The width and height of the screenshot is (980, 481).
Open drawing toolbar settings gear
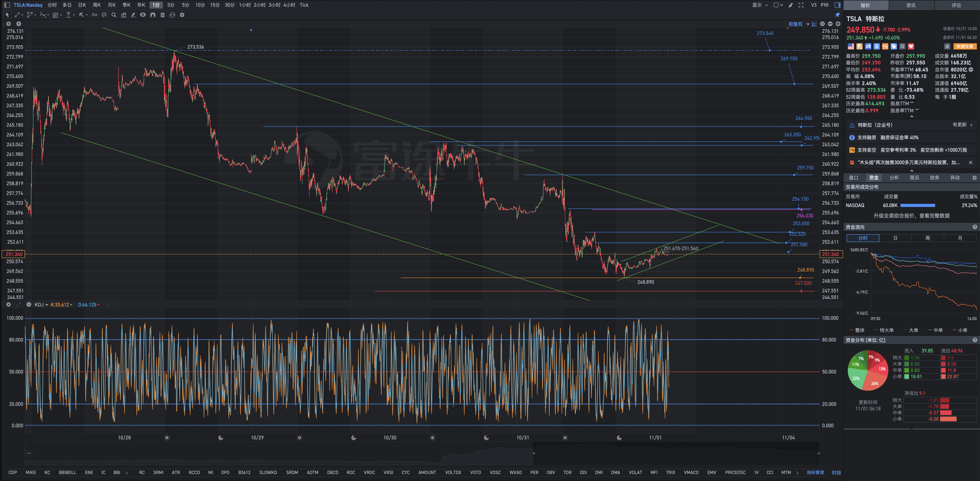[182, 15]
